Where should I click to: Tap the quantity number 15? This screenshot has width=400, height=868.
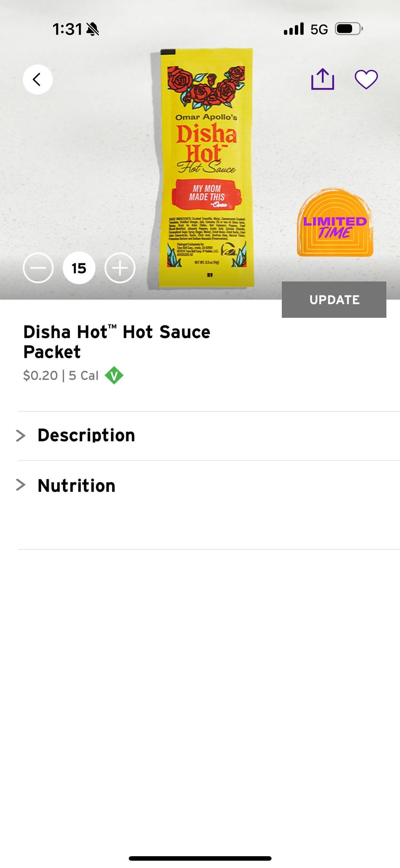point(79,268)
